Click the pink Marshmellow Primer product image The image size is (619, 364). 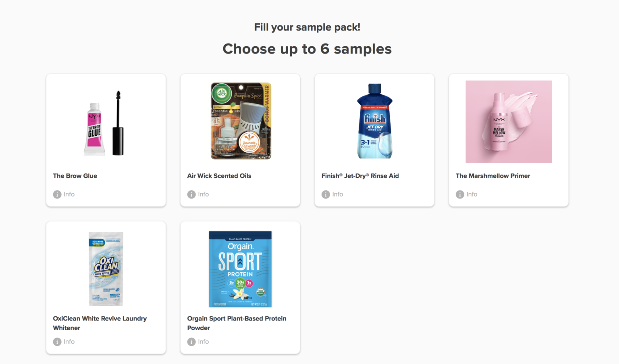click(x=508, y=122)
